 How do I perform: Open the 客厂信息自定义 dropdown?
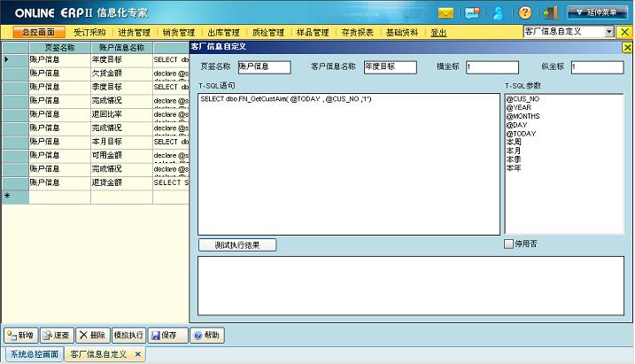click(609, 32)
